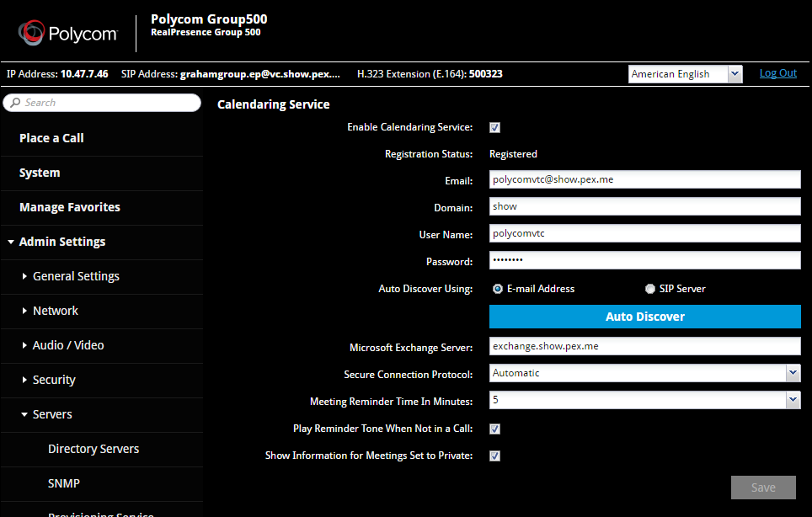Open Provisioning Service settings
Screen dimensions: 812x517
(x=101, y=514)
